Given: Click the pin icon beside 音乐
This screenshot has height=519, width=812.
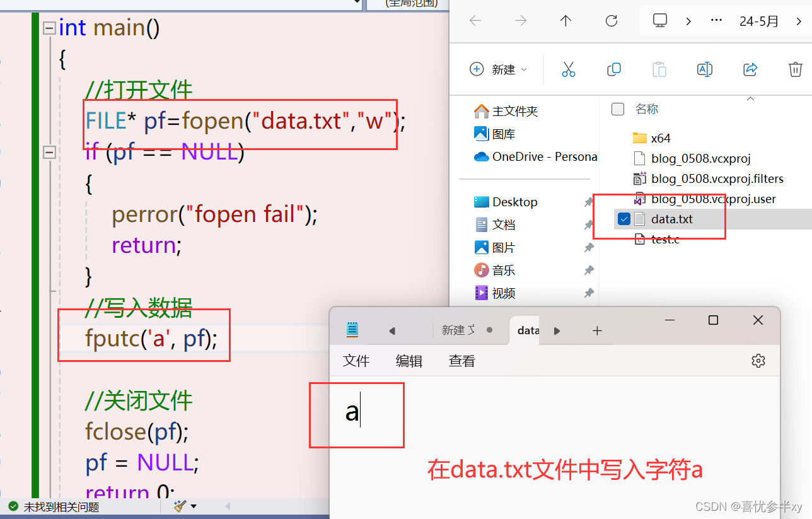Looking at the screenshot, I should coord(588,270).
